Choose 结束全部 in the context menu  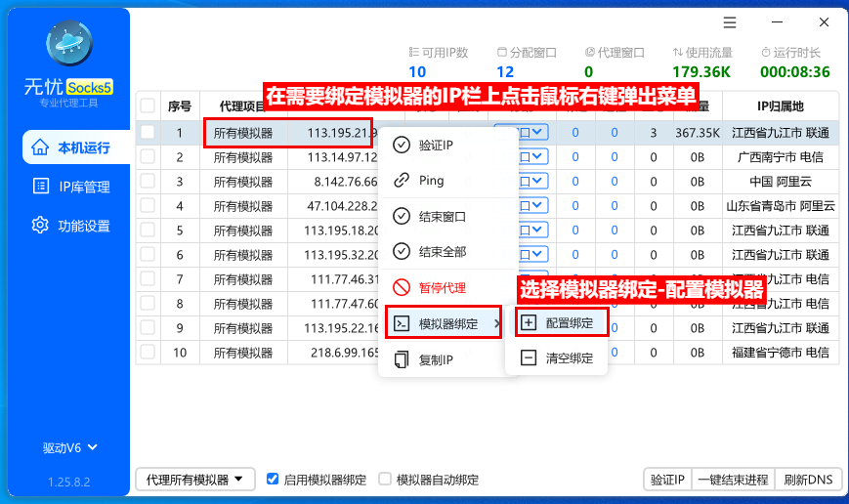(x=442, y=252)
